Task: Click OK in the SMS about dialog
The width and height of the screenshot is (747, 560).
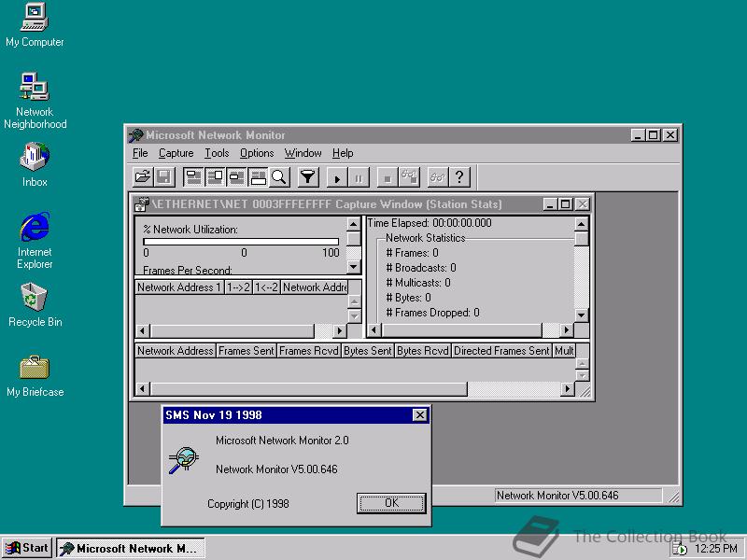Action: [391, 503]
